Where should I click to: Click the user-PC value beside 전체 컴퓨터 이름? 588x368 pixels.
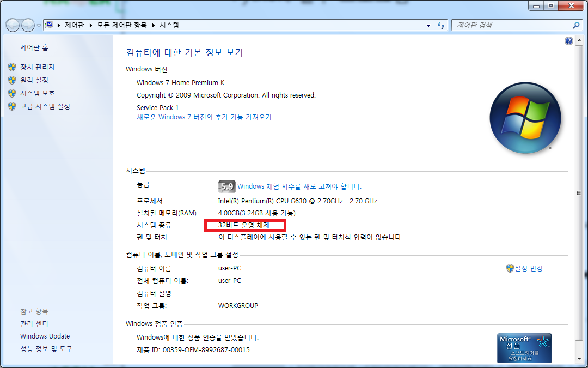[x=230, y=281]
